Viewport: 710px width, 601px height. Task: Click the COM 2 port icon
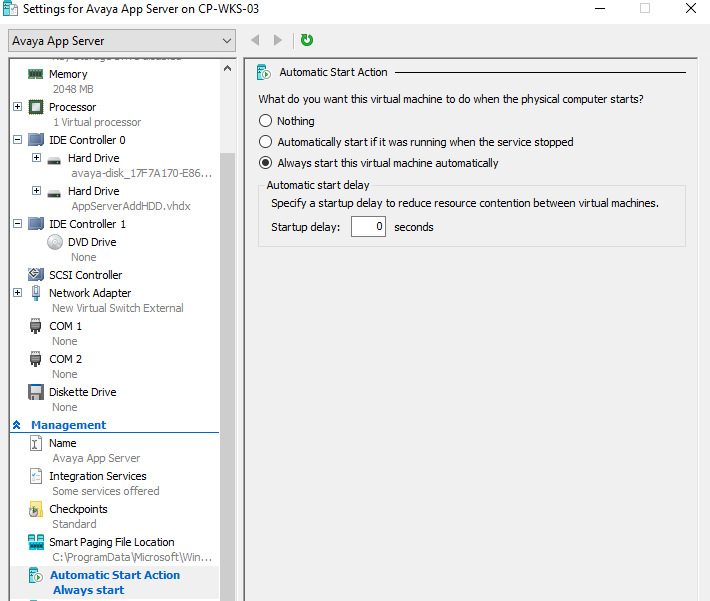tap(35, 359)
